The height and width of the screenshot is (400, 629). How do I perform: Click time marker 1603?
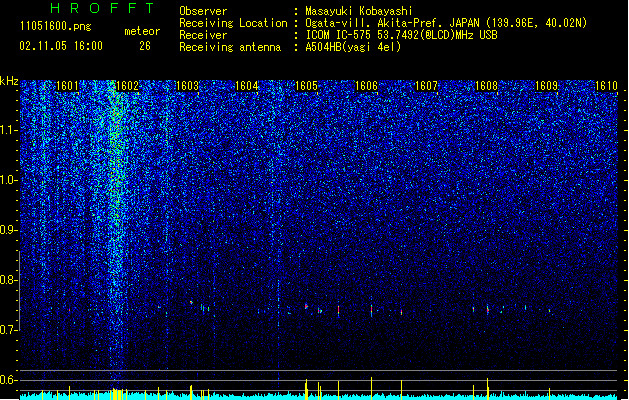187,86
